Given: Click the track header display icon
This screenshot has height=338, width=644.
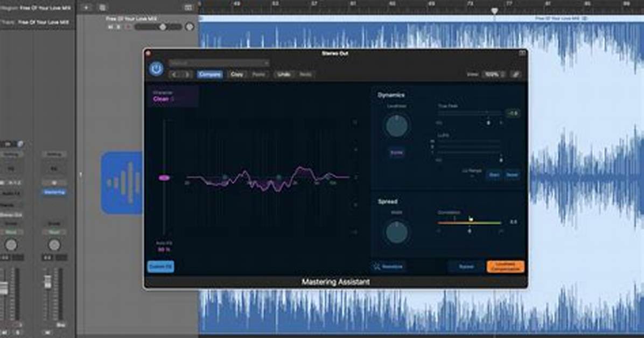Looking at the screenshot, I should pos(188,8).
